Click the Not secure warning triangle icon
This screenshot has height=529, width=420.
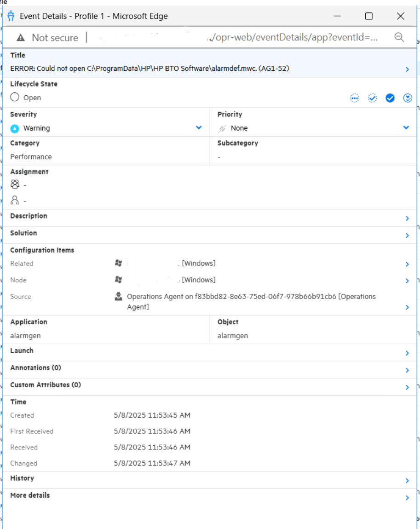click(x=20, y=38)
